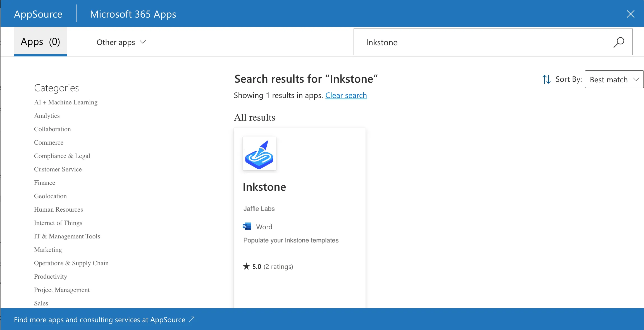Click the AppSource header title
The height and width of the screenshot is (330, 644).
pyautogui.click(x=38, y=14)
